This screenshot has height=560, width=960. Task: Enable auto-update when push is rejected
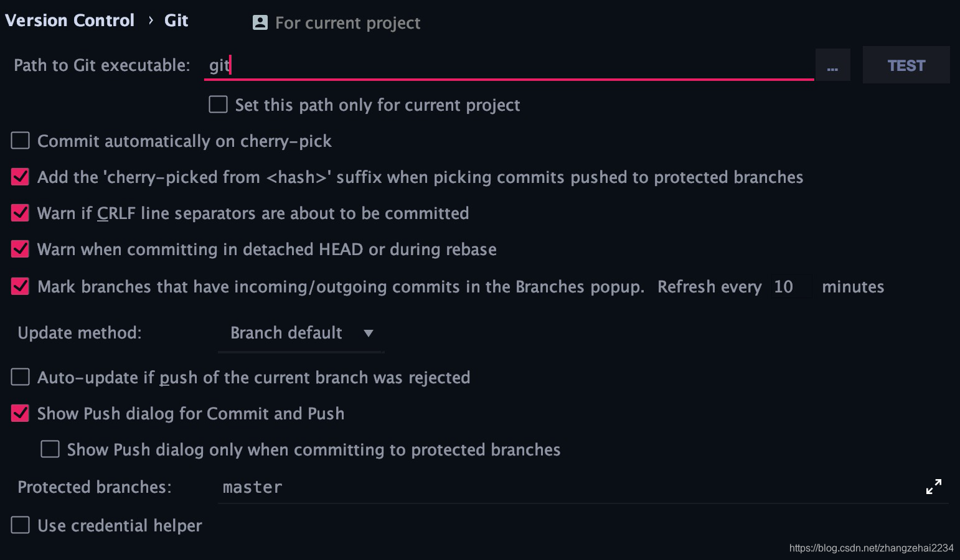(20, 377)
